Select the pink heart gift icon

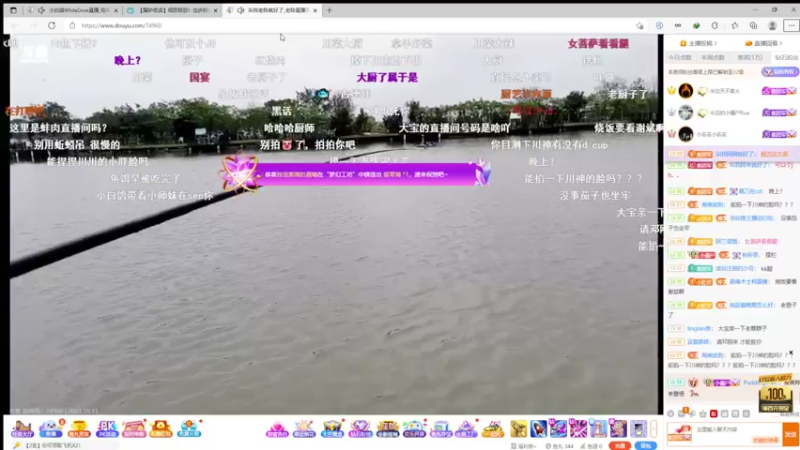coord(277,429)
